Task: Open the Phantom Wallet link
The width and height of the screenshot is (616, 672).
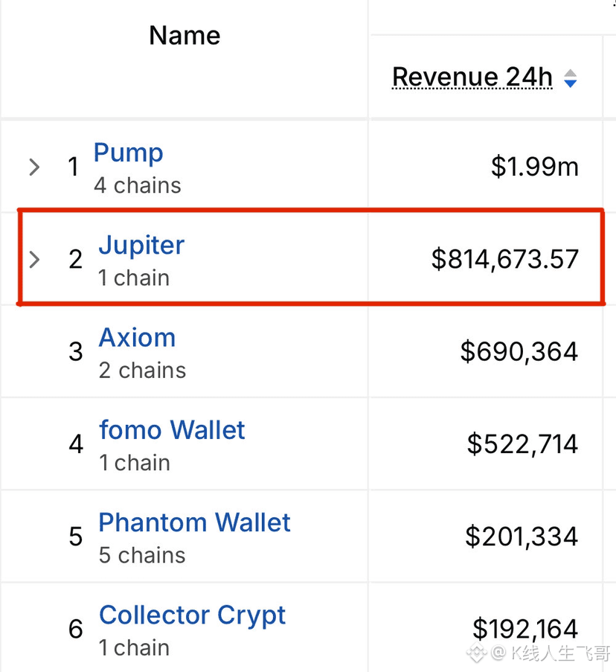Action: point(194,522)
